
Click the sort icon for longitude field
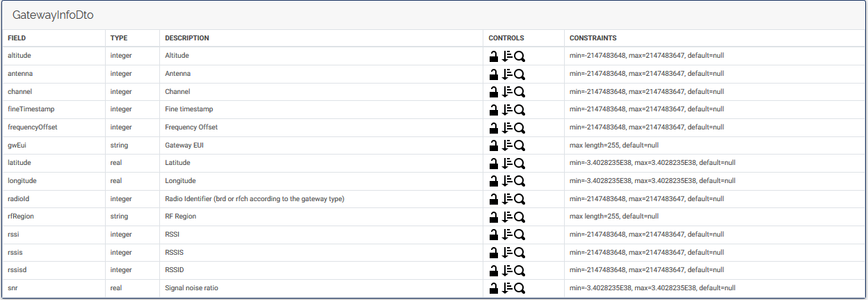(507, 181)
